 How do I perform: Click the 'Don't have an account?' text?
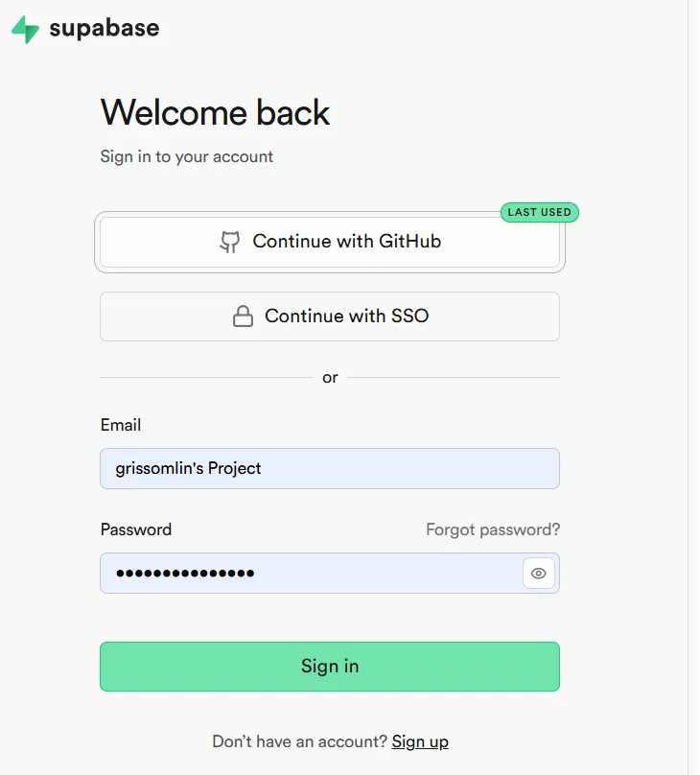coord(299,741)
